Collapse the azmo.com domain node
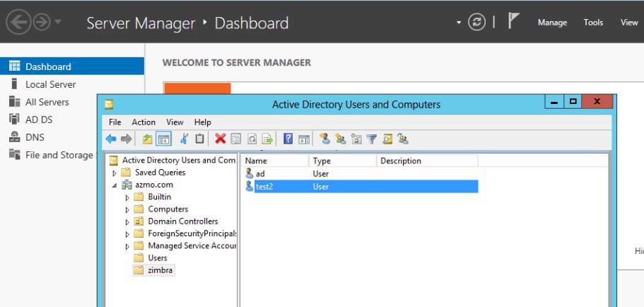The image size is (644, 307). point(115,185)
